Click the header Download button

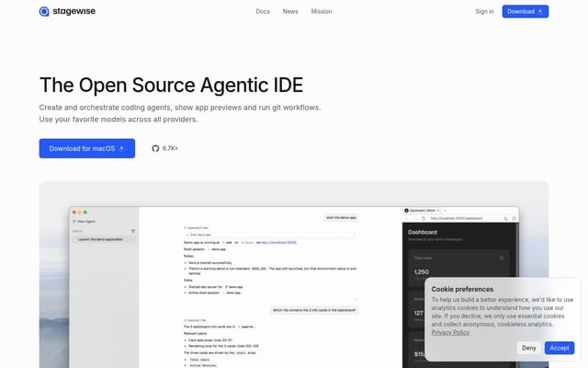pos(526,12)
